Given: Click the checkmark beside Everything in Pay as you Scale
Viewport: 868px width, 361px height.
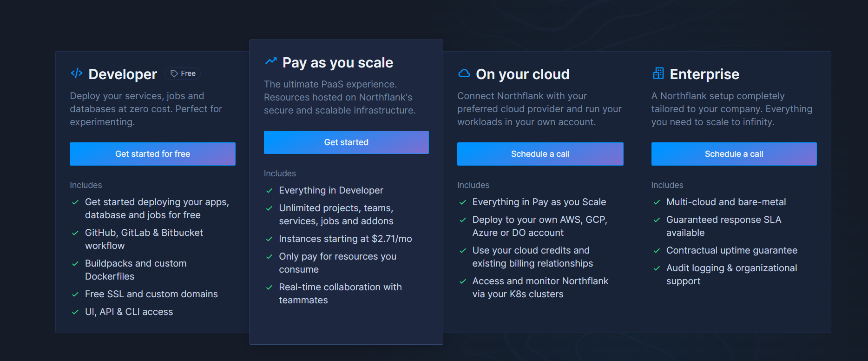Looking at the screenshot, I should tap(463, 202).
